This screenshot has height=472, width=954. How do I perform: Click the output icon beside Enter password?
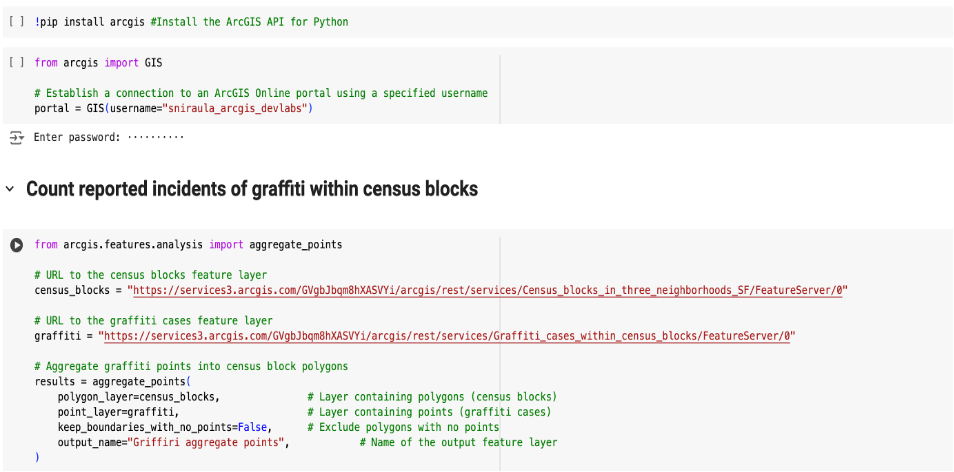(x=15, y=137)
